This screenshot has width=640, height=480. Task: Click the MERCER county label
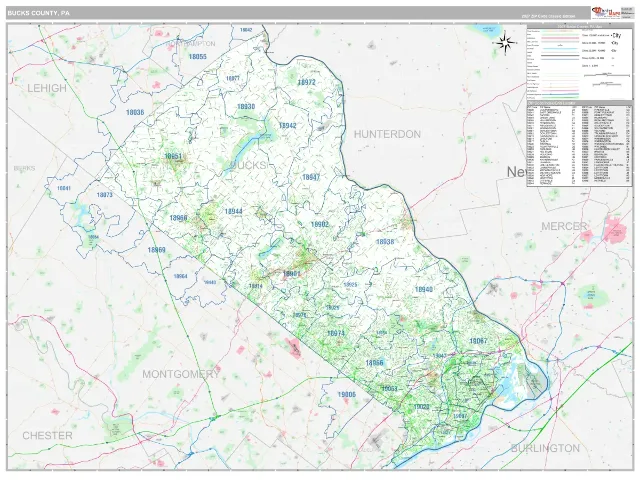pyautogui.click(x=564, y=226)
